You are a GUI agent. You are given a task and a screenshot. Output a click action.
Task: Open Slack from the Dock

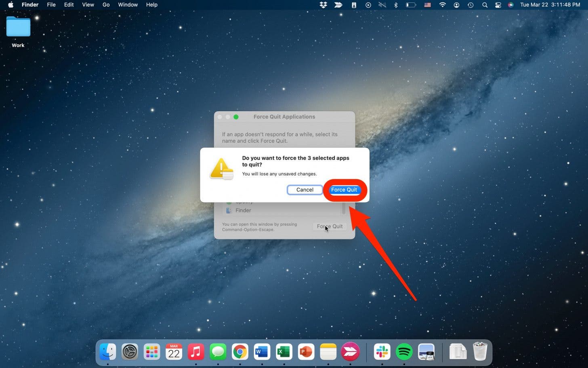382,352
